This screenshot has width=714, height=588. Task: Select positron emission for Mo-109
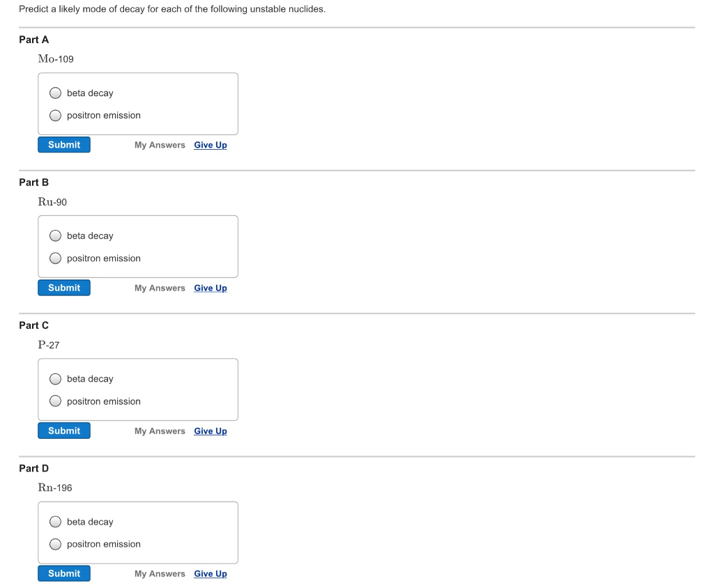[x=55, y=115]
